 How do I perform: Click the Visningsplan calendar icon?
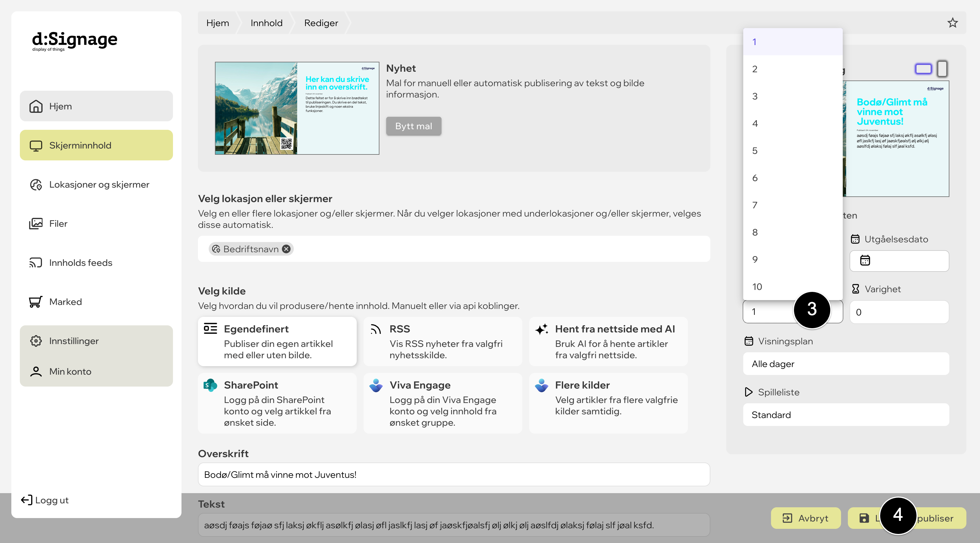tap(749, 341)
